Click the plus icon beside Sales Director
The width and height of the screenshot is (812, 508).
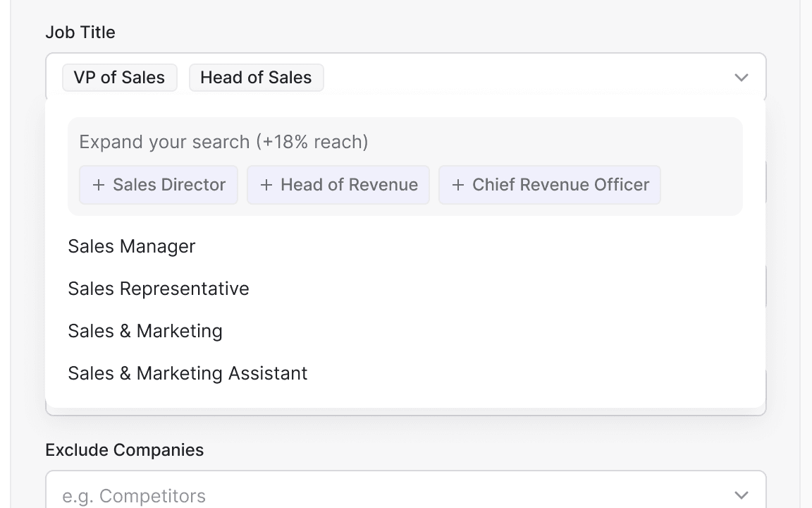[99, 185]
